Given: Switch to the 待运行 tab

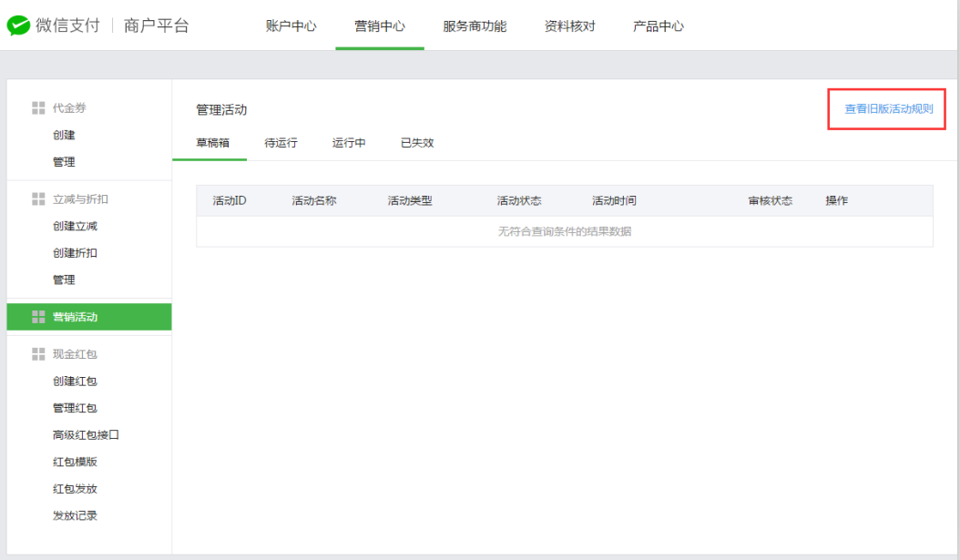Looking at the screenshot, I should coord(281,143).
